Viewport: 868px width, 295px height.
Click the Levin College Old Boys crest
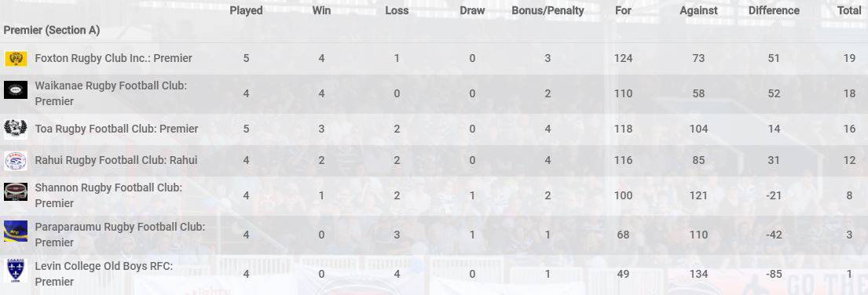16,270
